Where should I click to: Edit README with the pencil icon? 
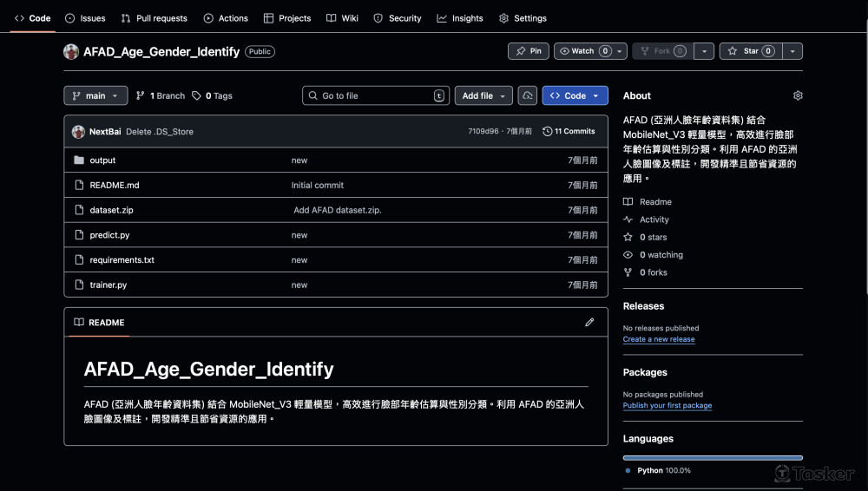[x=589, y=322]
